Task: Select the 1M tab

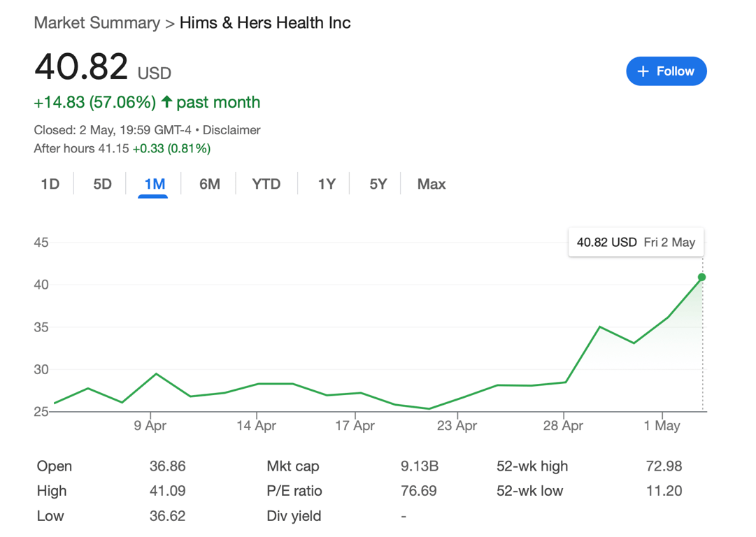Action: (155, 184)
